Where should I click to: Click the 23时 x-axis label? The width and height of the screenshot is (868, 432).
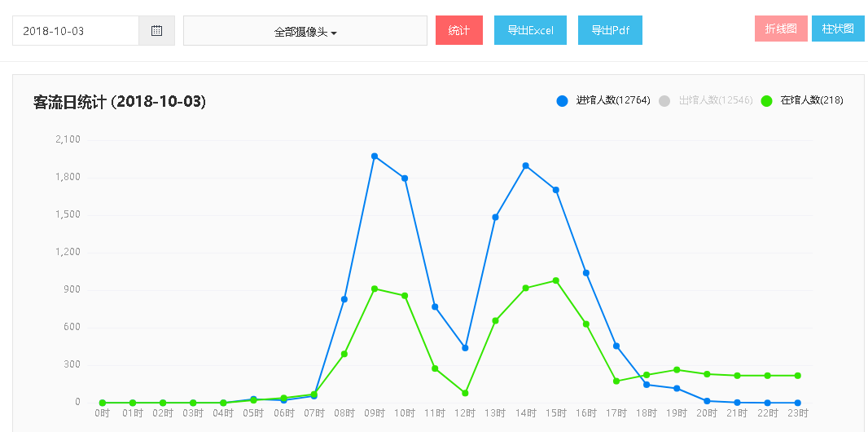798,413
